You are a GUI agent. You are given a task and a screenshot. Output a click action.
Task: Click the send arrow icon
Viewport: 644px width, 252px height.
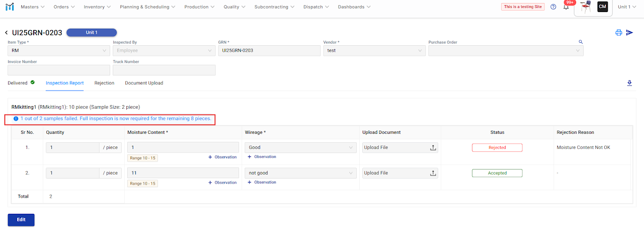[629, 33]
